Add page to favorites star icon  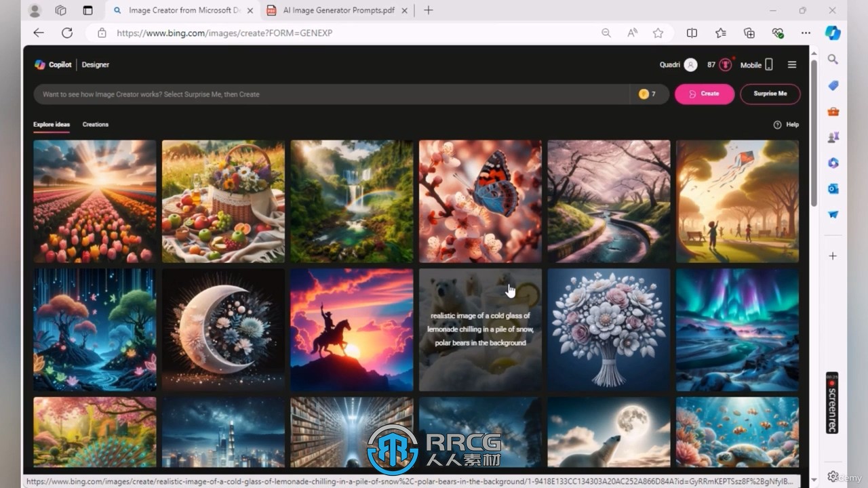[658, 33]
